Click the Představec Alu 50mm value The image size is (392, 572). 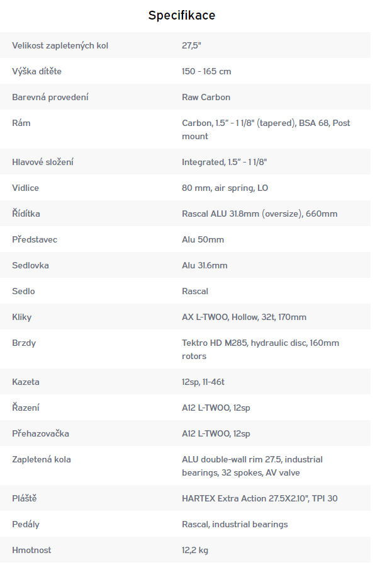[x=203, y=239]
